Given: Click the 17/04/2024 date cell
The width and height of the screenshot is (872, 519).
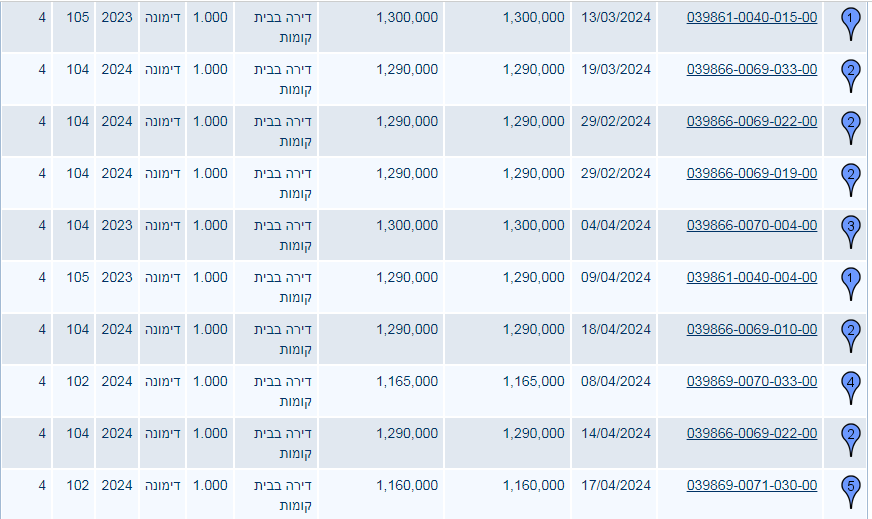Looking at the screenshot, I should click(x=616, y=485).
